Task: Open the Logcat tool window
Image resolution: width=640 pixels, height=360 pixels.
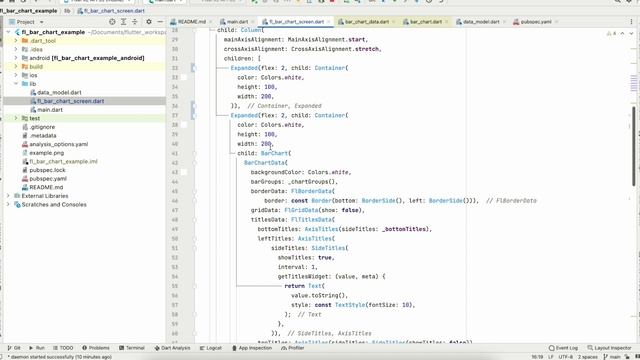Action: 211,348
